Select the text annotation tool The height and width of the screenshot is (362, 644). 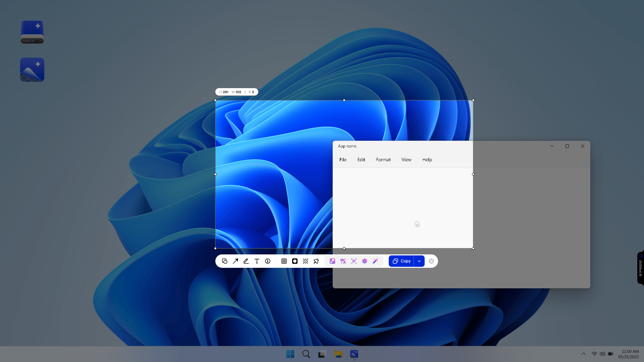click(257, 261)
